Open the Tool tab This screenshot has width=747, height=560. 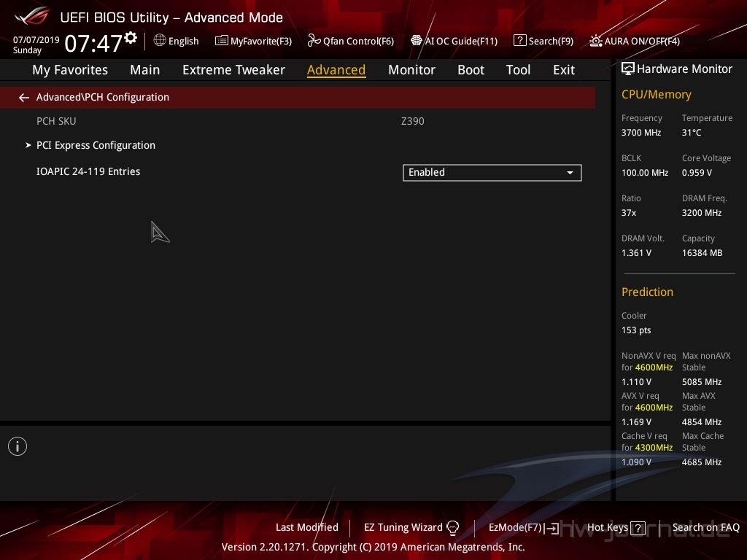(x=518, y=70)
